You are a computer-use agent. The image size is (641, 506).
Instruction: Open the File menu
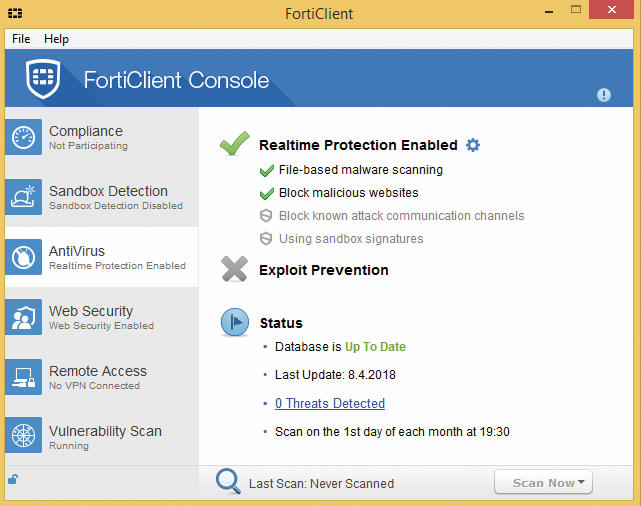21,39
